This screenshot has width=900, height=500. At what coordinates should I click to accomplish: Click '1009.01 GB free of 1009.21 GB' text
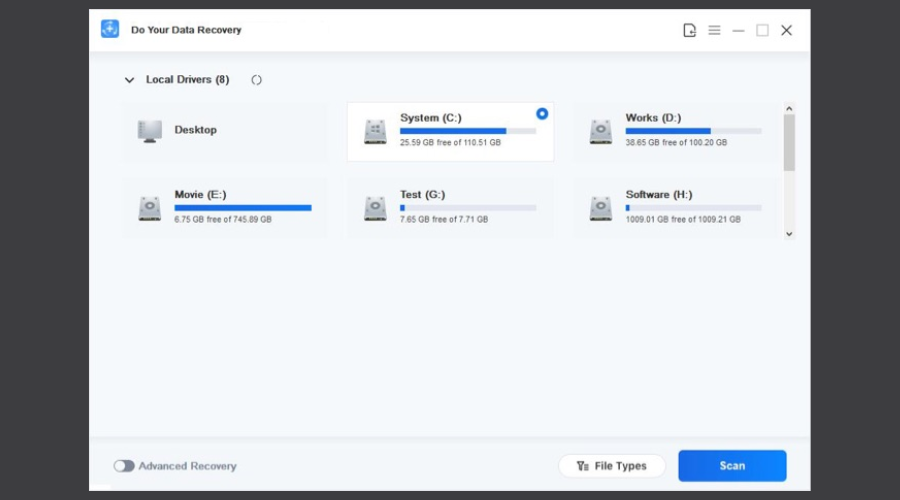(x=683, y=219)
